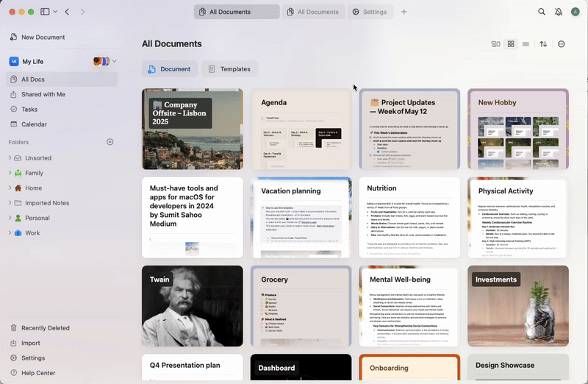Click the Personal folder person icon
588x384 pixels.
tap(18, 218)
